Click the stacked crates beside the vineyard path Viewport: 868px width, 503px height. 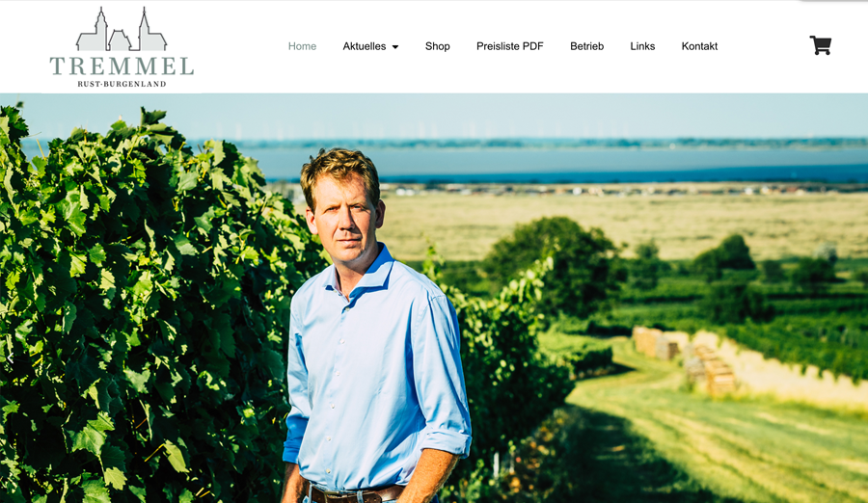[684, 358]
